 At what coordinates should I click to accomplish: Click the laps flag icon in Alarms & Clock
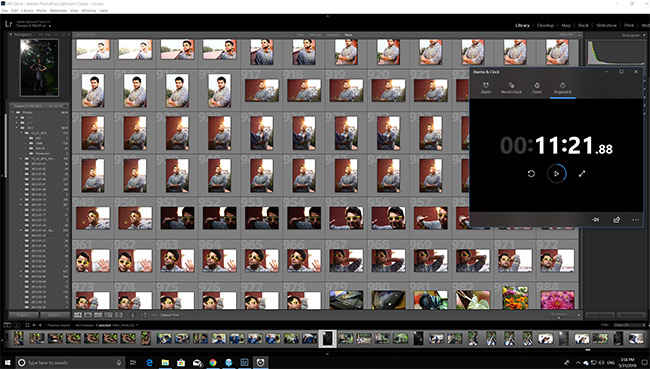596,220
